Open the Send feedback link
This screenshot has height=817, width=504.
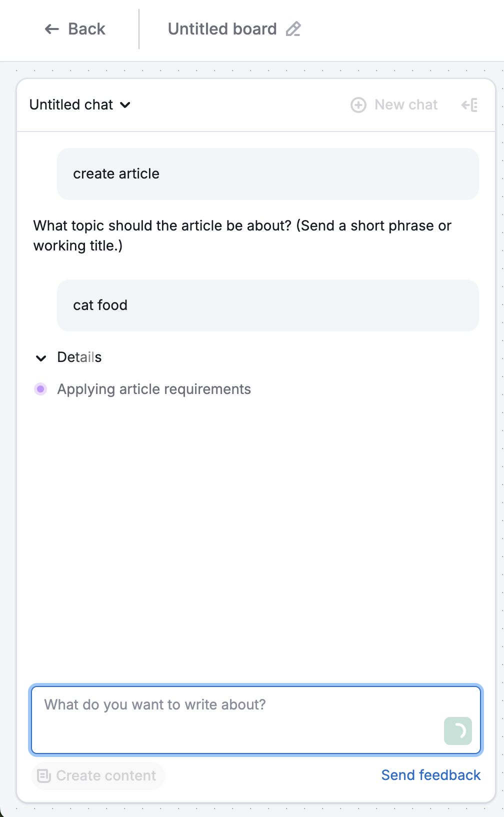[x=431, y=775]
